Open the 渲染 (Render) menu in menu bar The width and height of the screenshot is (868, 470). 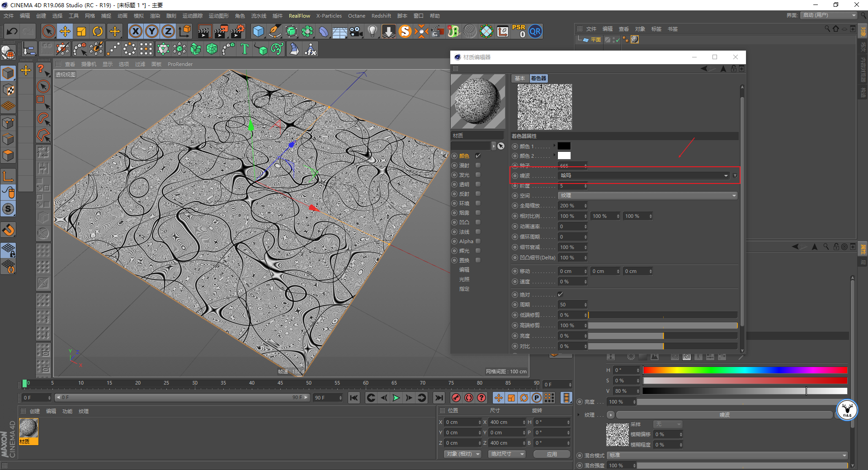[x=155, y=16]
